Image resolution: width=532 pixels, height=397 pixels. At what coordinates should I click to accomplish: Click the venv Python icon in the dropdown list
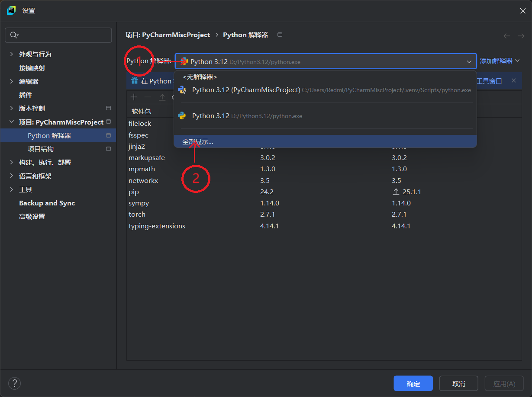182,90
